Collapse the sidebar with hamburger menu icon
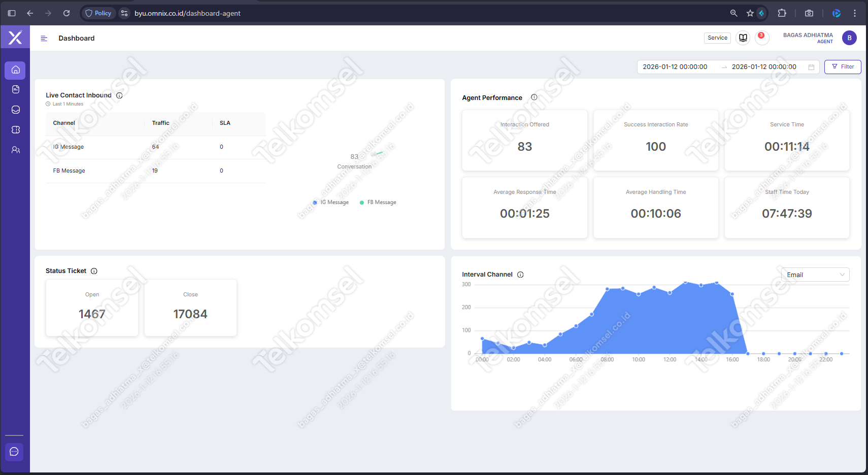Viewport: 868px width, 475px height. [44, 38]
